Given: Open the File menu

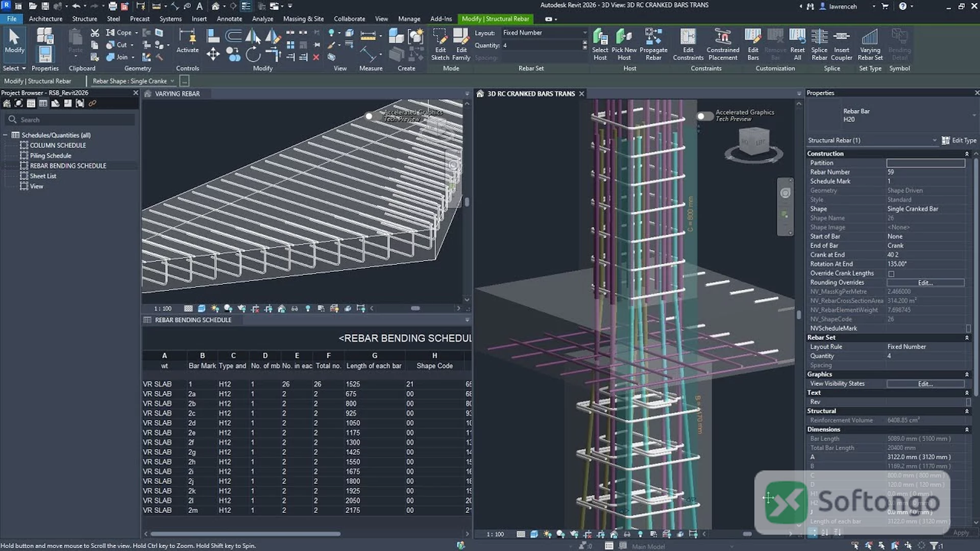Looking at the screenshot, I should click(11, 19).
